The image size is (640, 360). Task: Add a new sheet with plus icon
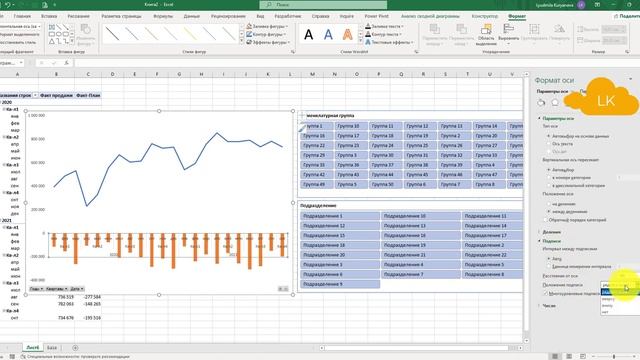75,348
